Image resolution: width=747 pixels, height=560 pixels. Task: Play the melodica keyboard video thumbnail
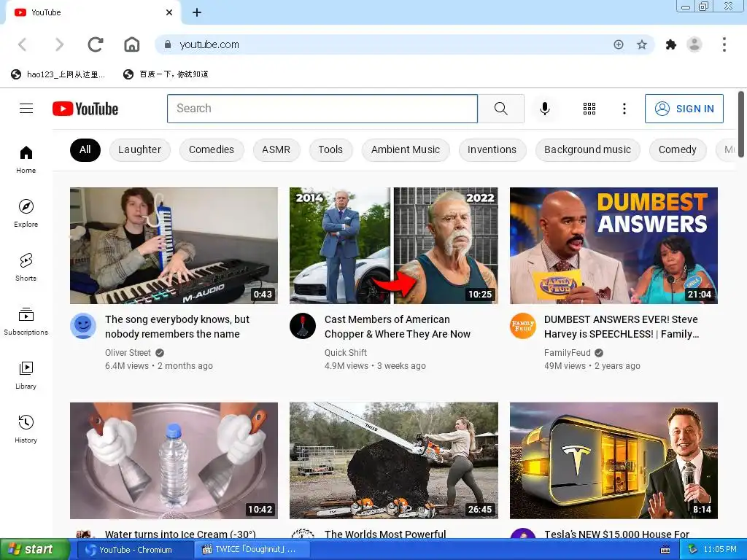tap(174, 246)
